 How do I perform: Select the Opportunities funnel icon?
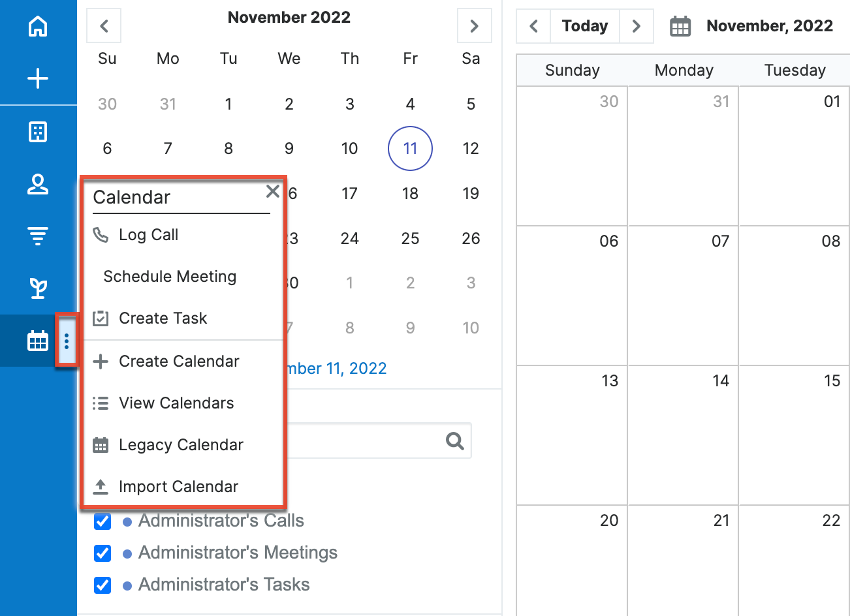(39, 236)
